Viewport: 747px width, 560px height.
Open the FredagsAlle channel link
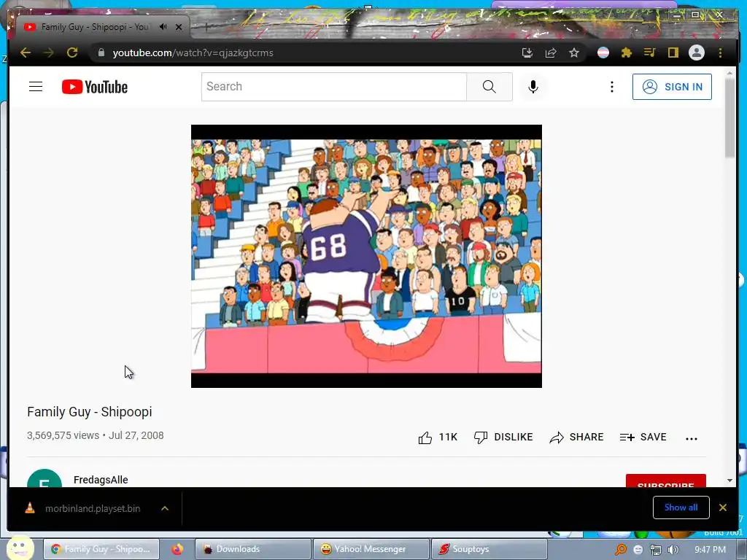(101, 480)
